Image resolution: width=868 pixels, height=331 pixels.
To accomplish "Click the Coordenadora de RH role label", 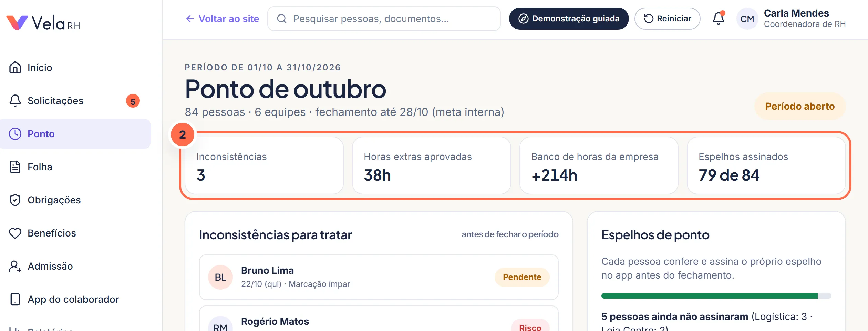I will [805, 24].
